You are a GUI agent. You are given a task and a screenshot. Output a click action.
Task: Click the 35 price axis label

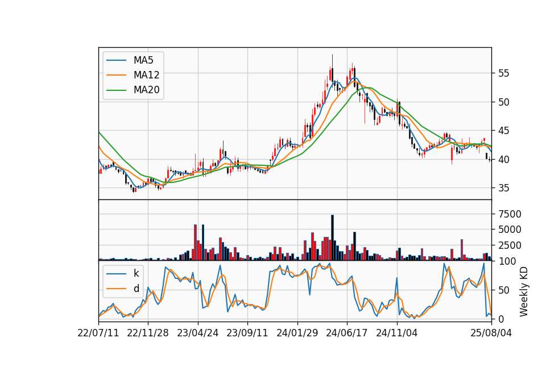coord(504,188)
